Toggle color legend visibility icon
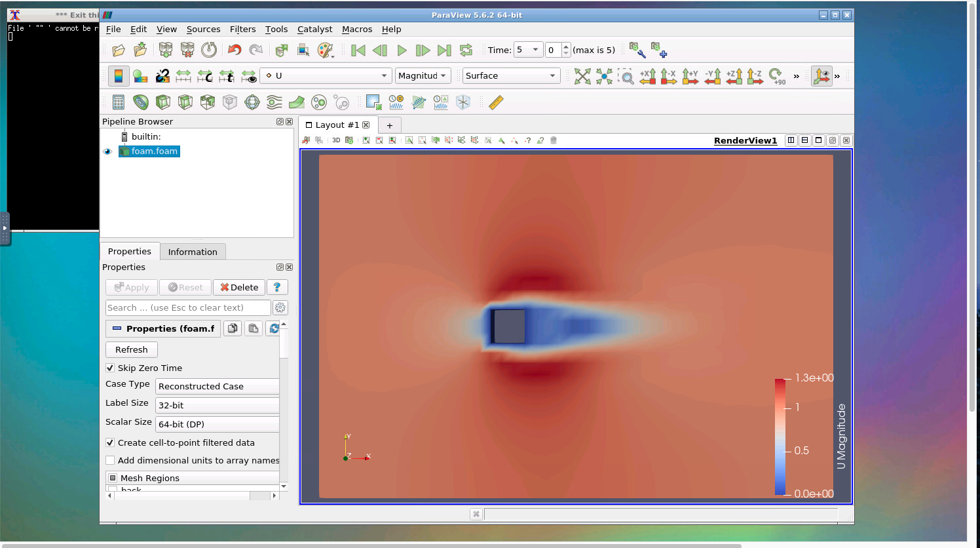 [119, 76]
